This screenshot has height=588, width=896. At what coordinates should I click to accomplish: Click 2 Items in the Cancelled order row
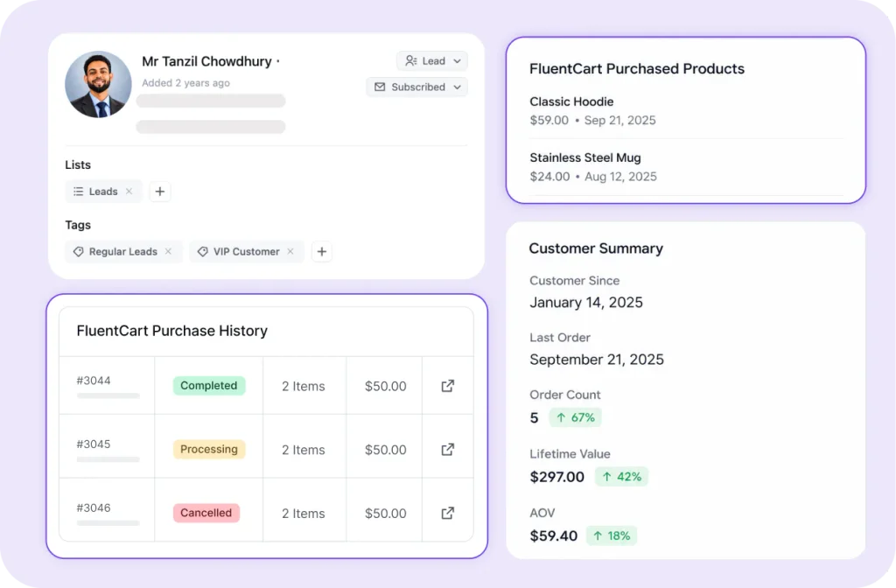click(304, 513)
